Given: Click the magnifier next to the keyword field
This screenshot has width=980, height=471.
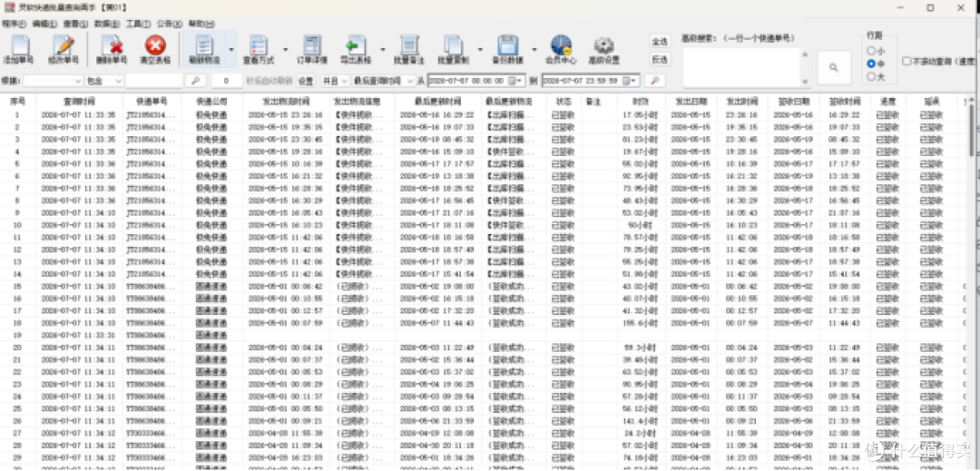Looking at the screenshot, I should pos(195,81).
